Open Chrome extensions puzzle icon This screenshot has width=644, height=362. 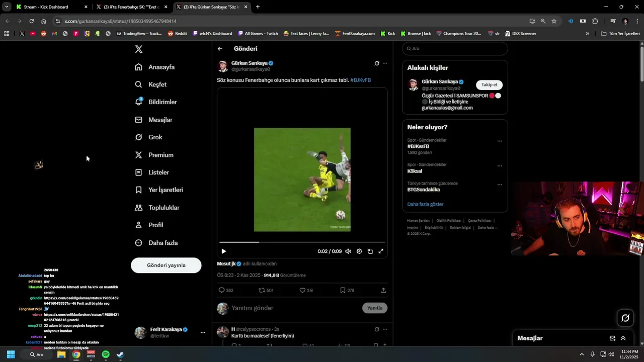pyautogui.click(x=595, y=21)
